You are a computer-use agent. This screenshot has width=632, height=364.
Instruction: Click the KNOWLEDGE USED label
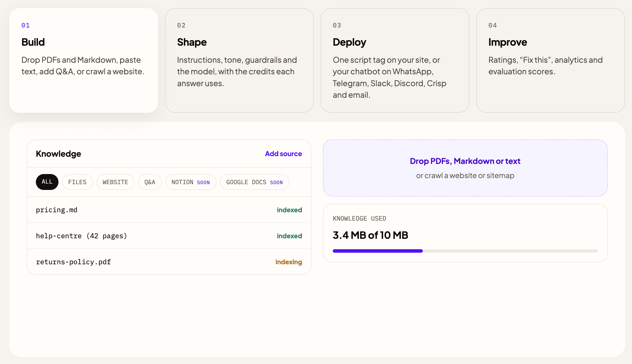click(x=359, y=219)
